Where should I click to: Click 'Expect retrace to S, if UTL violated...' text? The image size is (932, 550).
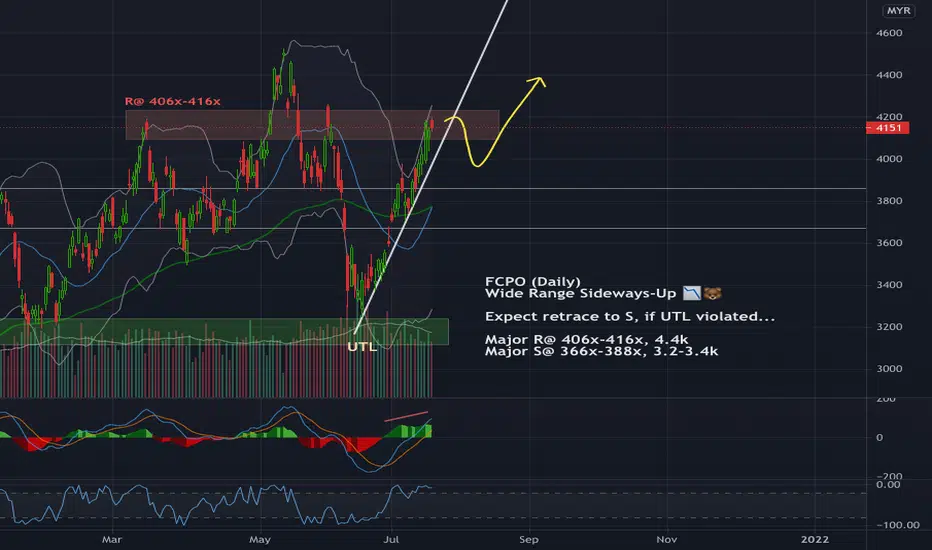[x=630, y=317]
